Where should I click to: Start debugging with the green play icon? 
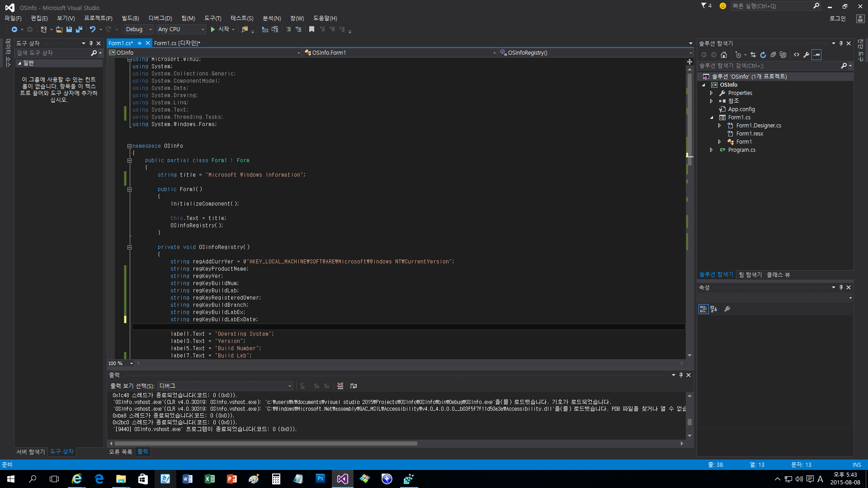tap(213, 29)
